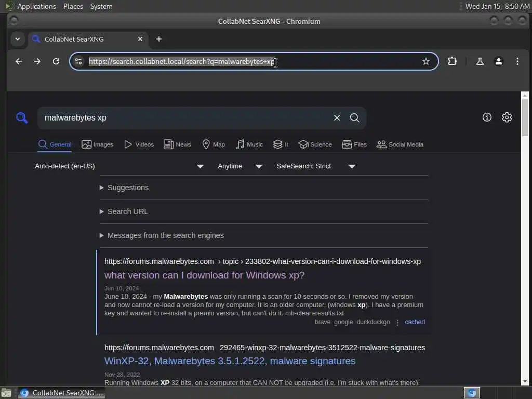Switch to the Images category
The width and height of the screenshot is (532, 399).
(x=97, y=144)
